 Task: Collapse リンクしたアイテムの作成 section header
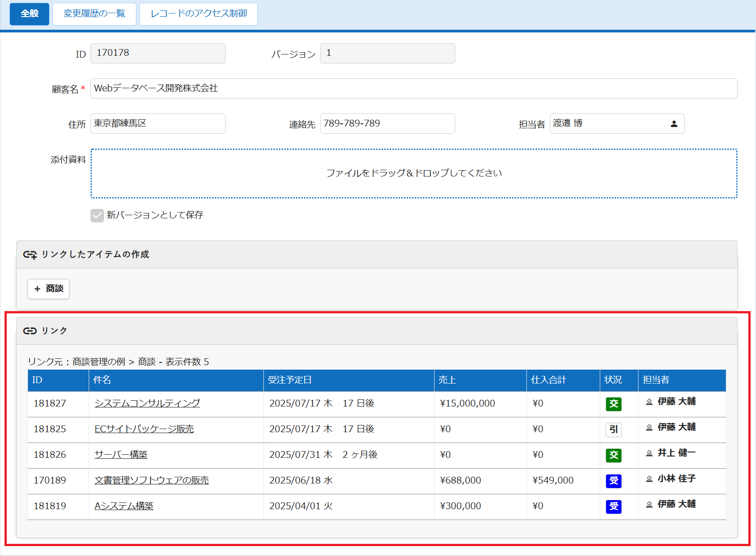click(x=377, y=255)
